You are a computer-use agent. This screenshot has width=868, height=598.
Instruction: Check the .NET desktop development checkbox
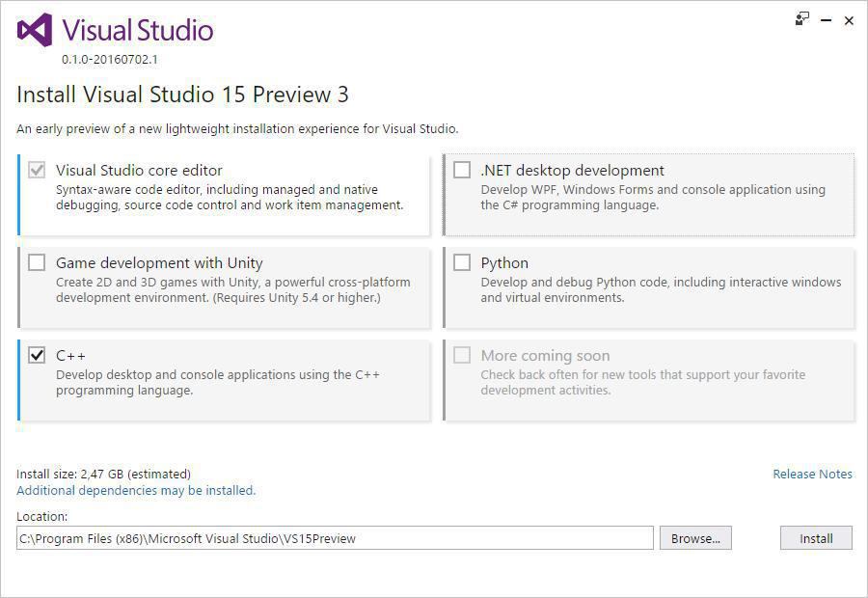pyautogui.click(x=462, y=171)
